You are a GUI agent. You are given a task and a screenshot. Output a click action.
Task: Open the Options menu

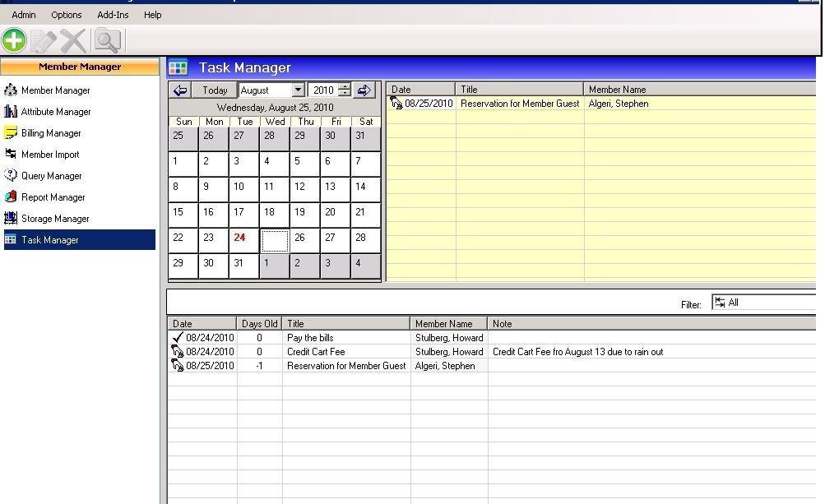[x=67, y=15]
